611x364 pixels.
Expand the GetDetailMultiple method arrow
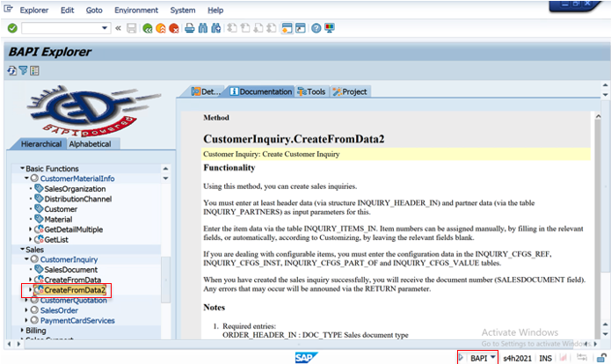(31, 229)
